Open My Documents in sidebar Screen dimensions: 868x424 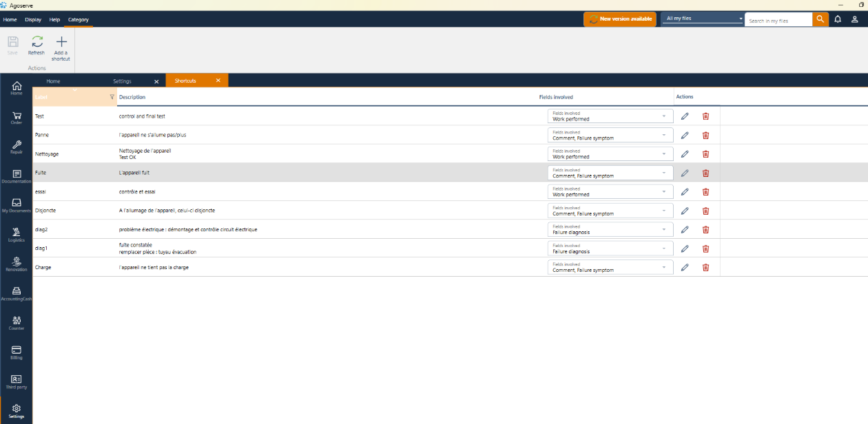(17, 206)
